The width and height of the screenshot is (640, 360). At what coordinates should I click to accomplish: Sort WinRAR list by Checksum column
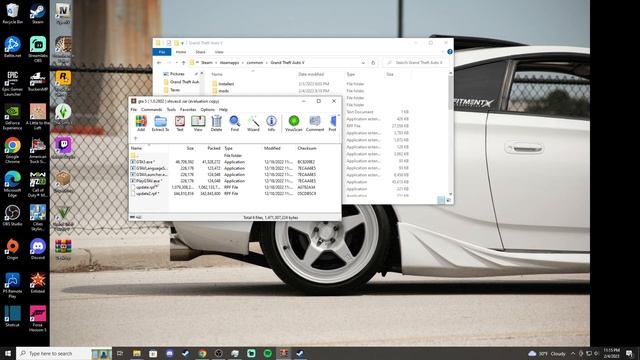point(307,148)
